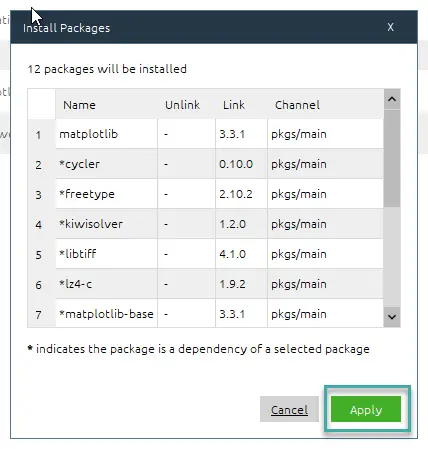Click the green Apply button
428x449 pixels.
pyautogui.click(x=366, y=409)
